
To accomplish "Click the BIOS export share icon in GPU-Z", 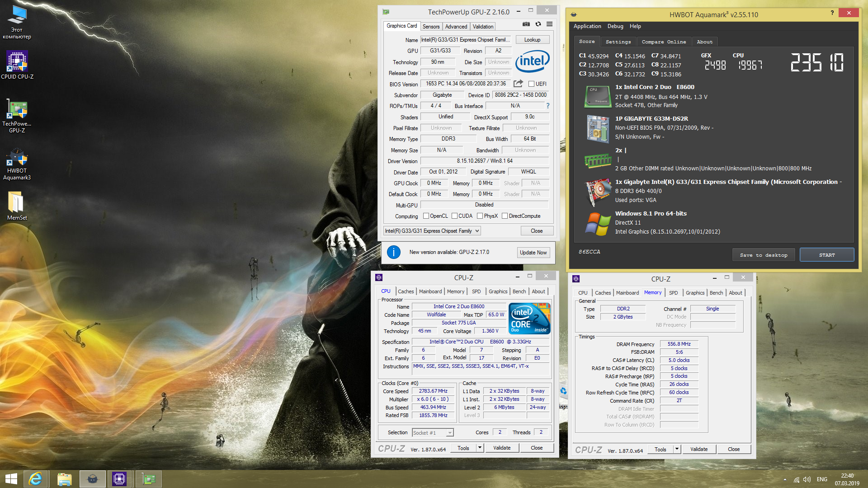I will tap(519, 84).
